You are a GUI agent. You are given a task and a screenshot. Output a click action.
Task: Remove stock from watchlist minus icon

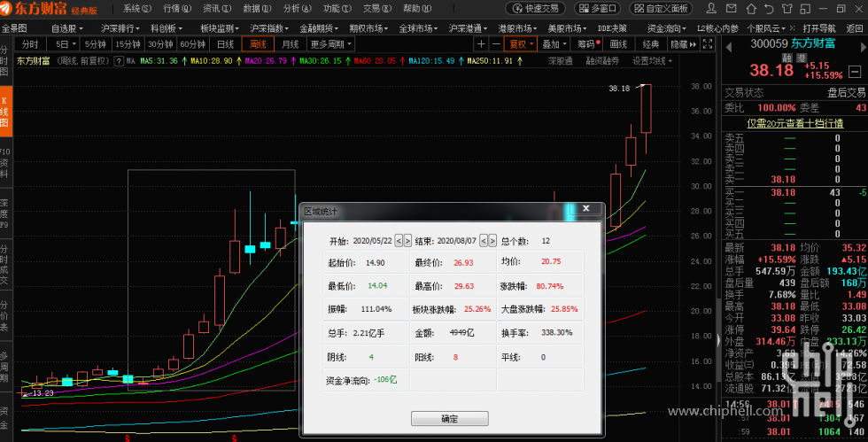tap(855, 72)
